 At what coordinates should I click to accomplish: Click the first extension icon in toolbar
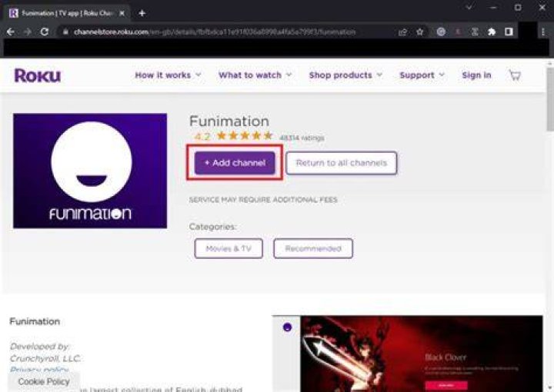(x=441, y=32)
